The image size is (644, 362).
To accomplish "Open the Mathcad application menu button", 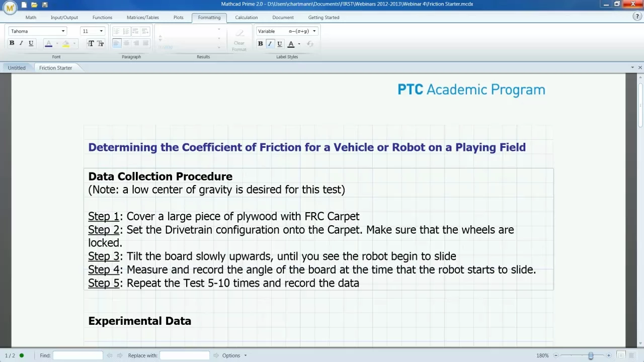I will (x=10, y=8).
